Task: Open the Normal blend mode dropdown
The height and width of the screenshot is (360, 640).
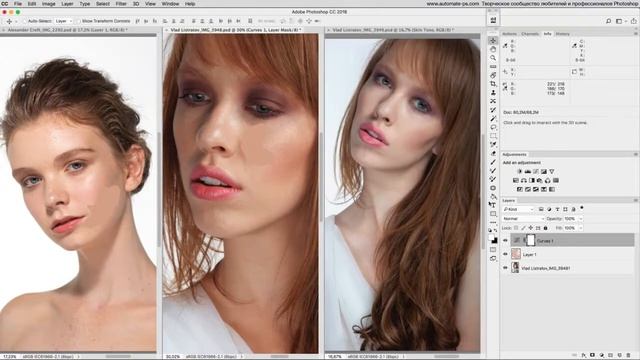Action: tap(523, 219)
